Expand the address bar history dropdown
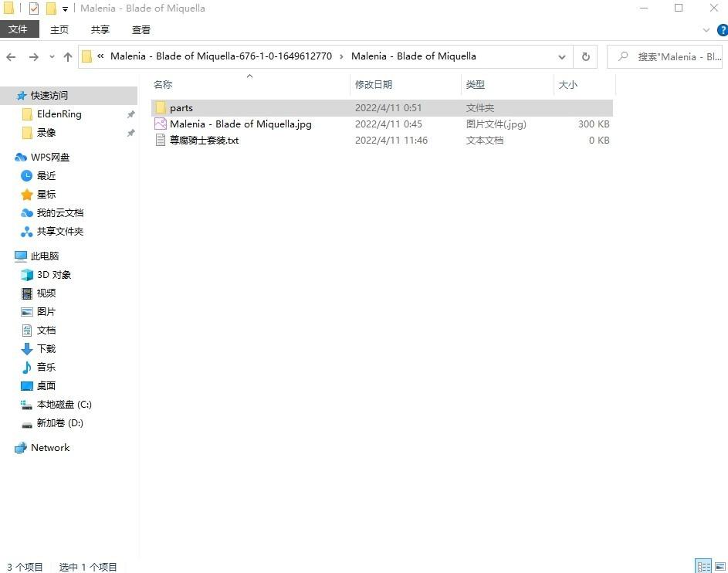 562,56
